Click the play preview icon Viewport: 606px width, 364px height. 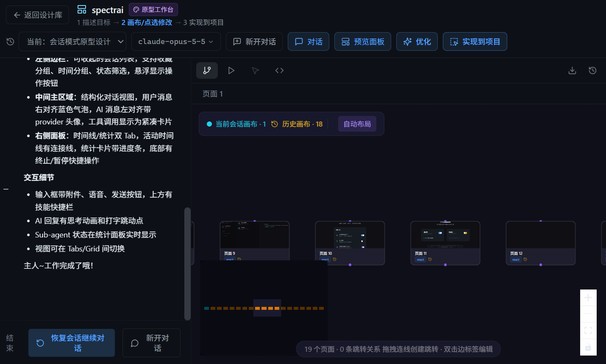click(231, 70)
